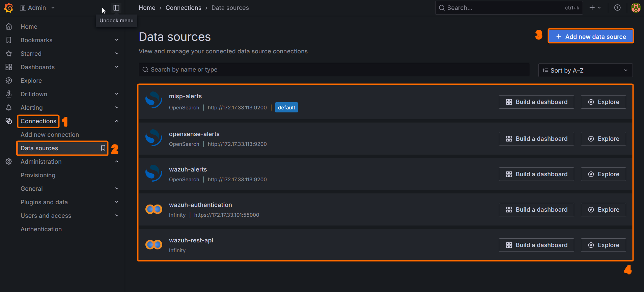
Task: Expand the Dashboards section chevron
Action: (x=117, y=67)
